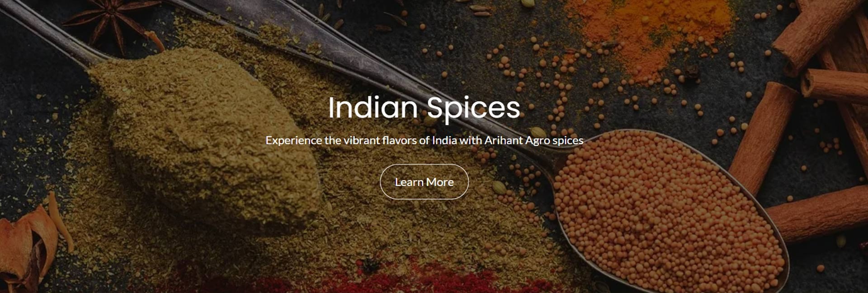
Task: Click the words Arihant Agro in tagline
Action: [517, 140]
